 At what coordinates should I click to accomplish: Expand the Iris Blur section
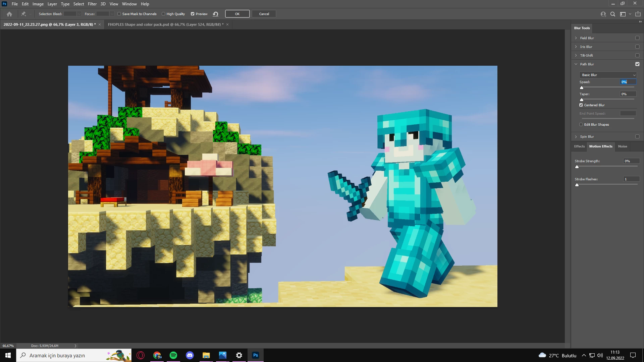click(x=576, y=47)
